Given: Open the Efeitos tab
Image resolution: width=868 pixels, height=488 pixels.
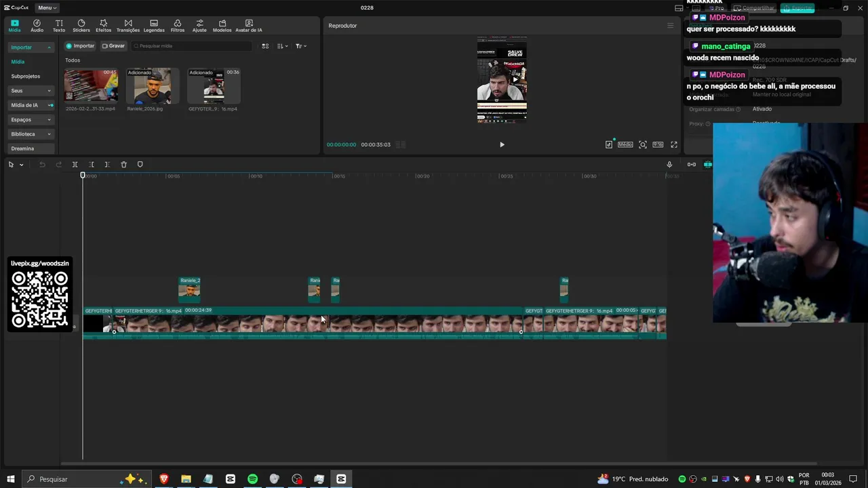Looking at the screenshot, I should point(103,26).
